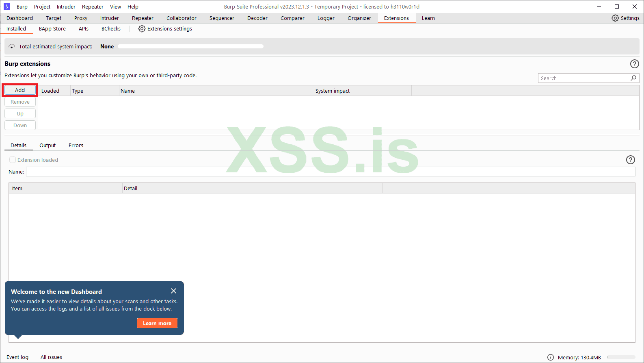Image resolution: width=644 pixels, height=363 pixels.
Task: Open the Logger tab
Action: click(x=326, y=18)
